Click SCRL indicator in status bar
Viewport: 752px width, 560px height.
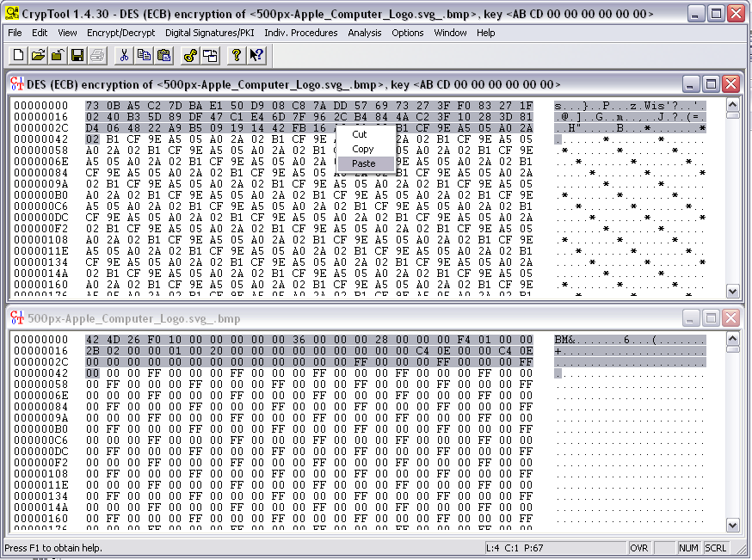[x=716, y=548]
